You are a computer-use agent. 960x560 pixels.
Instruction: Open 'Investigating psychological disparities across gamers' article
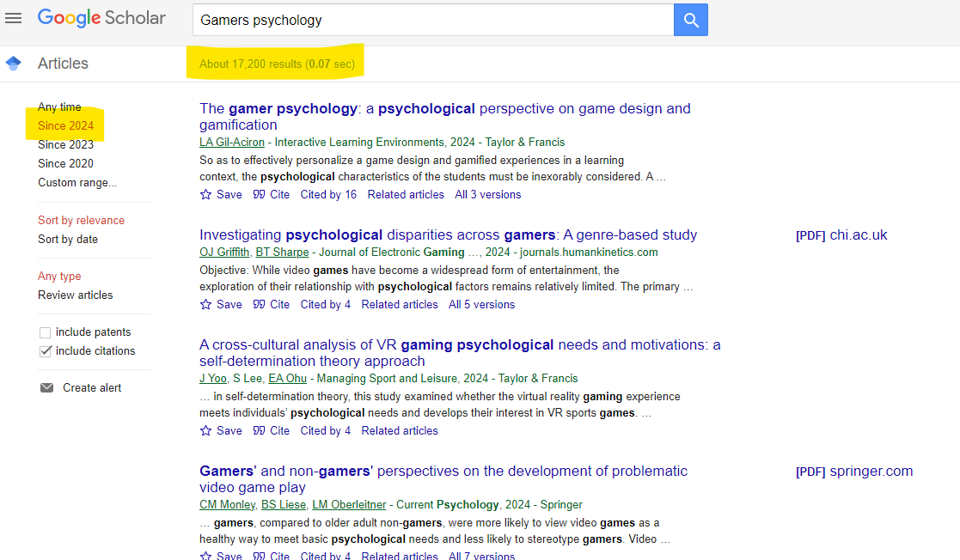[448, 235]
